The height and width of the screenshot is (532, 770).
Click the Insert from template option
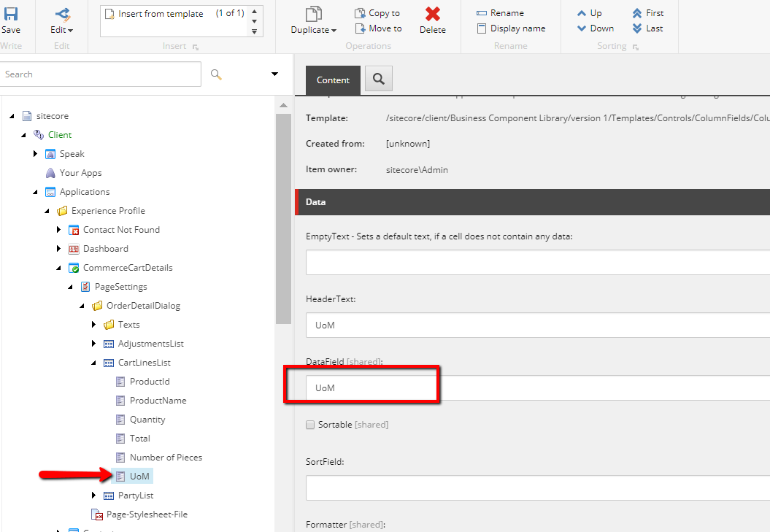[161, 14]
